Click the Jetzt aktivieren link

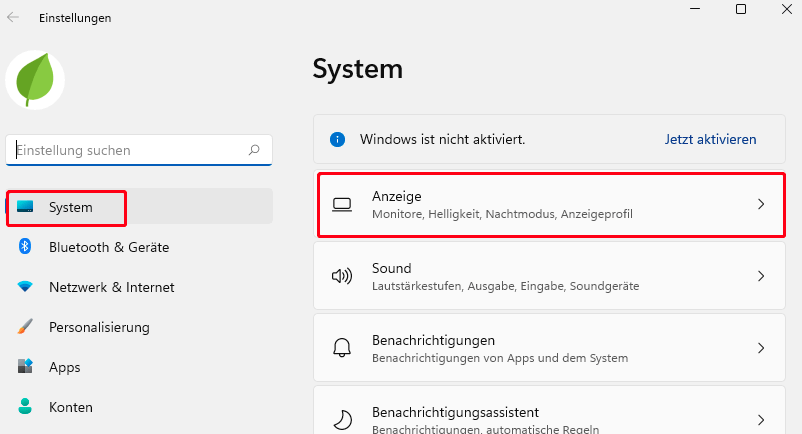[710, 139]
